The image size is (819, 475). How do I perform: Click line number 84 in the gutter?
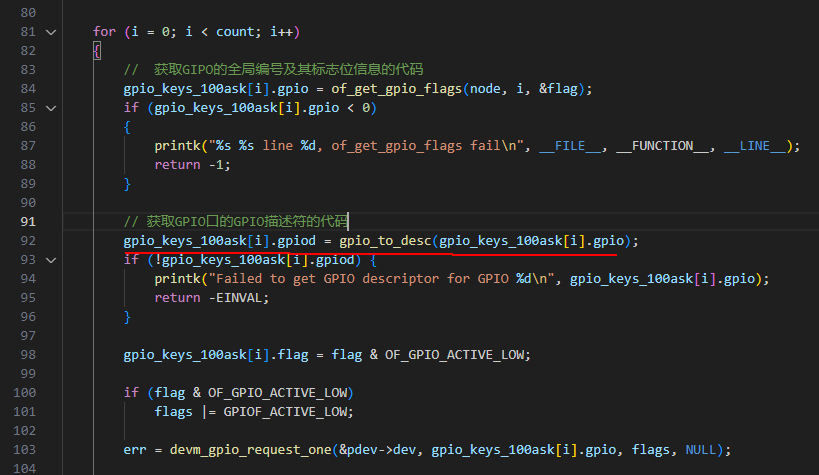click(x=28, y=89)
